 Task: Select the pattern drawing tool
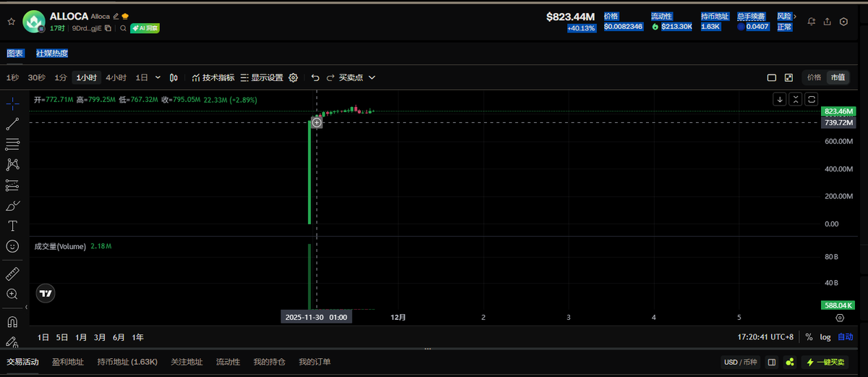[12, 165]
